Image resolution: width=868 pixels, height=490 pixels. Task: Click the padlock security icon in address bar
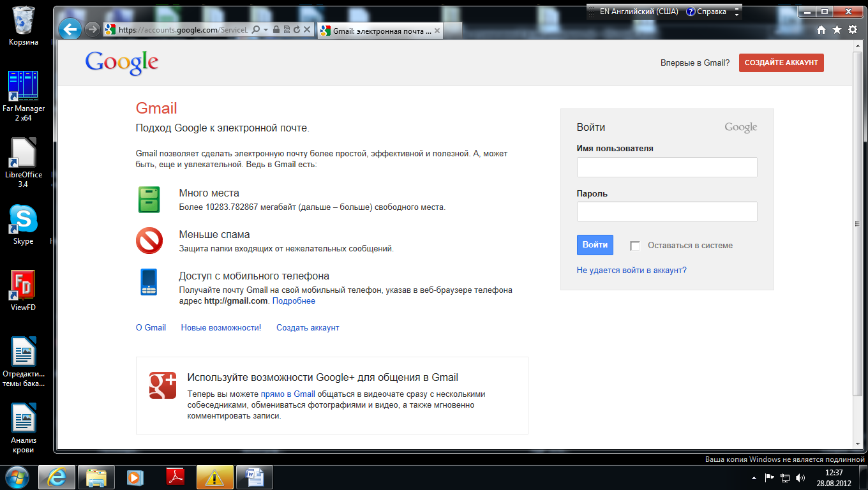(x=276, y=29)
